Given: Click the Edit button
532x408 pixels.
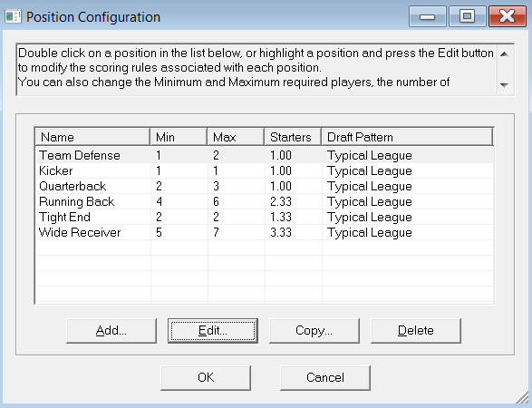Looking at the screenshot, I should click(x=213, y=331).
